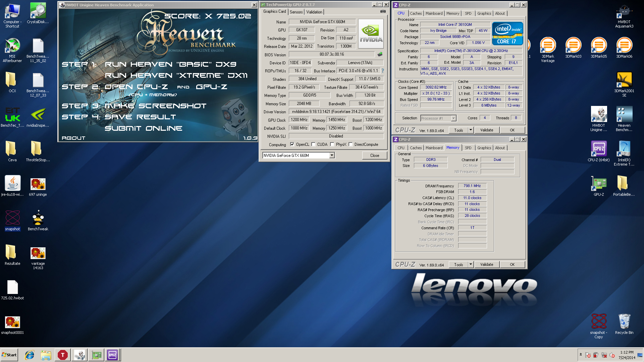Image resolution: width=644 pixels, height=362 pixels.
Task: Switch to Mainboard tab in top CPU-Z window
Action: [x=434, y=13]
